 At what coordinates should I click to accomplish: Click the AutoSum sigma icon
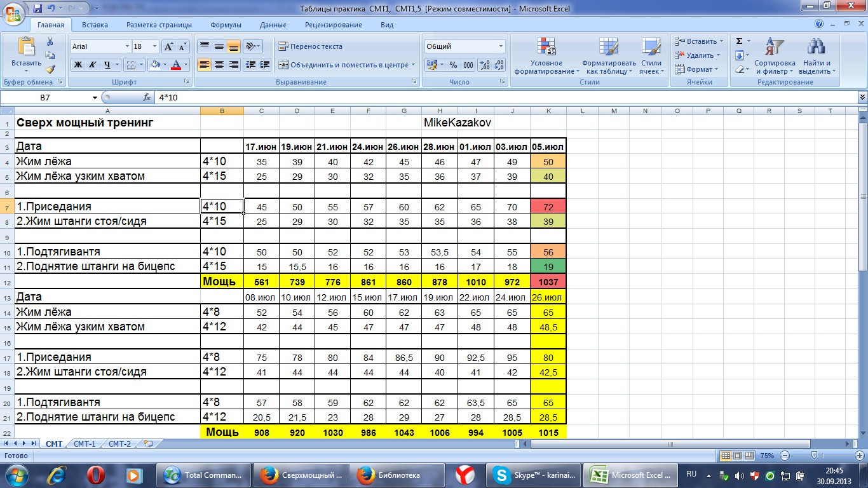pos(739,41)
